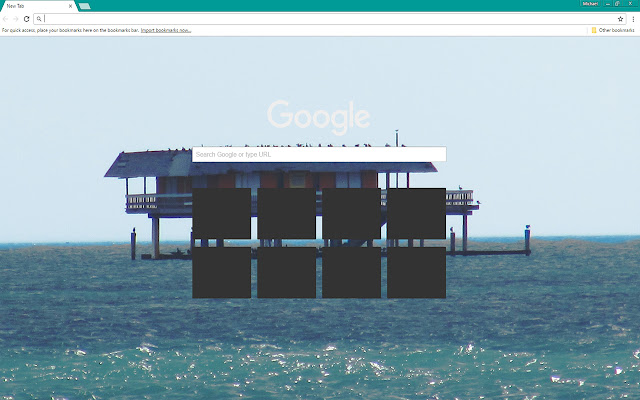Open fourth top-row most-visited tile
Viewport: 640px width, 400px height.
pyautogui.click(x=416, y=213)
